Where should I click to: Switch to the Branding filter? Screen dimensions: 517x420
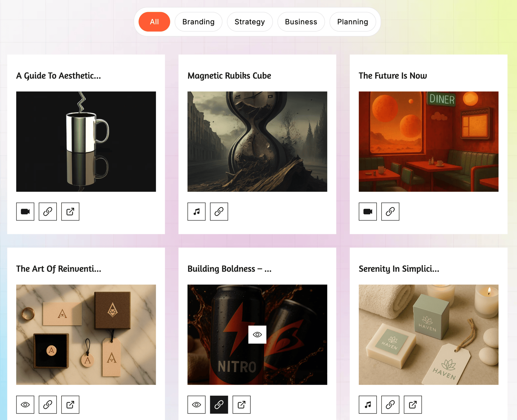(x=198, y=22)
